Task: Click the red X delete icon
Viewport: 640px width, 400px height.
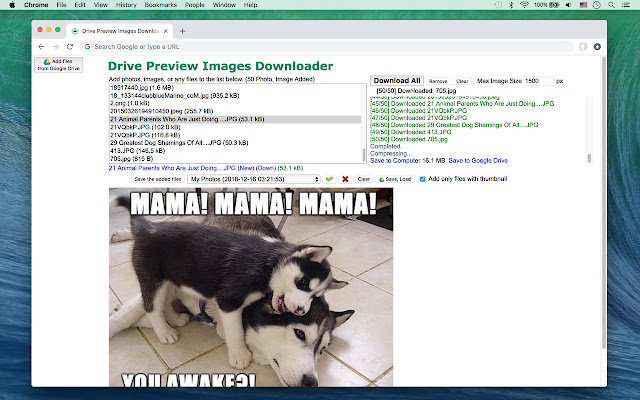Action: [x=345, y=179]
